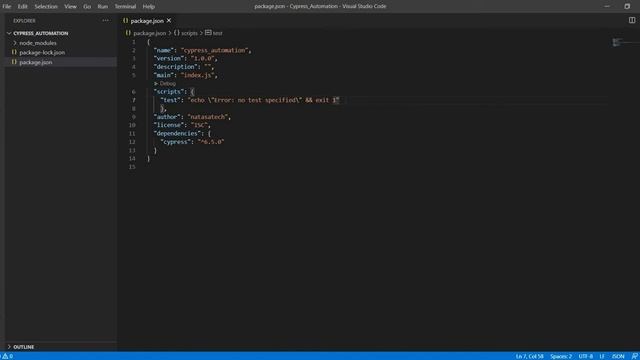Viewport: 640px width, 360px height.
Task: Click test in the breadcrumb
Action: point(218,33)
